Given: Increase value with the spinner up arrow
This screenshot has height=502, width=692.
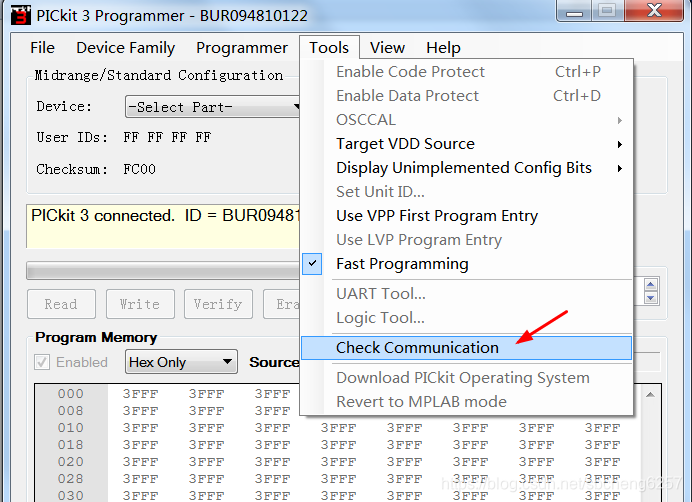Looking at the screenshot, I should (651, 285).
